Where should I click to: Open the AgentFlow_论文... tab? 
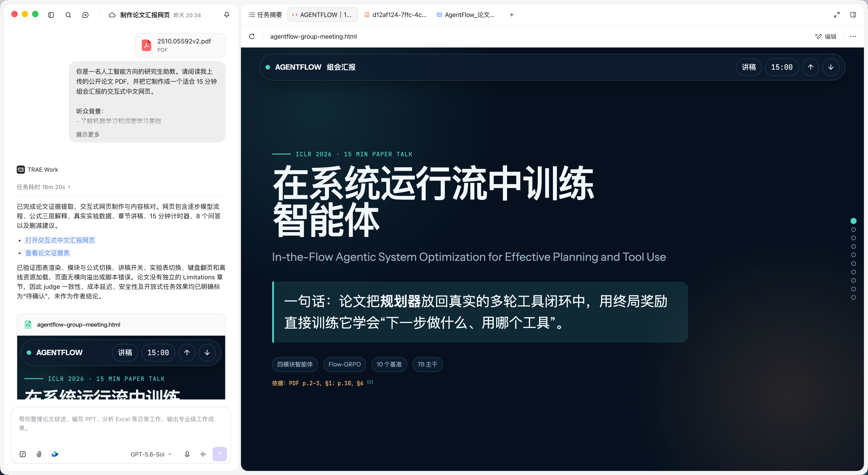466,15
